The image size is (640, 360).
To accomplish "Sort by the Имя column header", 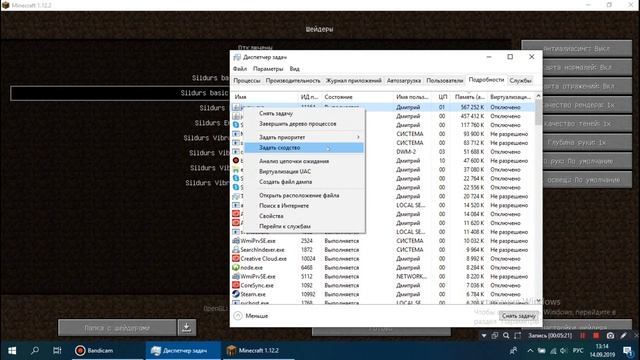I will pyautogui.click(x=265, y=97).
